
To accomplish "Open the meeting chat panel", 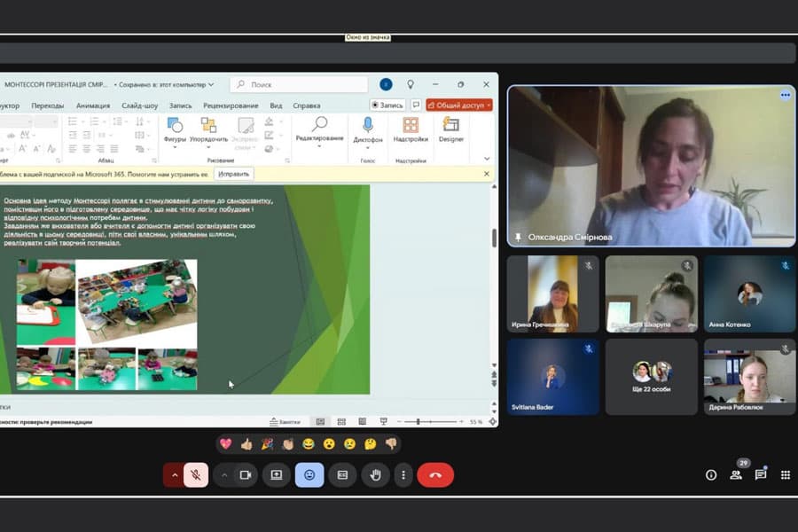I will pyautogui.click(x=760, y=475).
